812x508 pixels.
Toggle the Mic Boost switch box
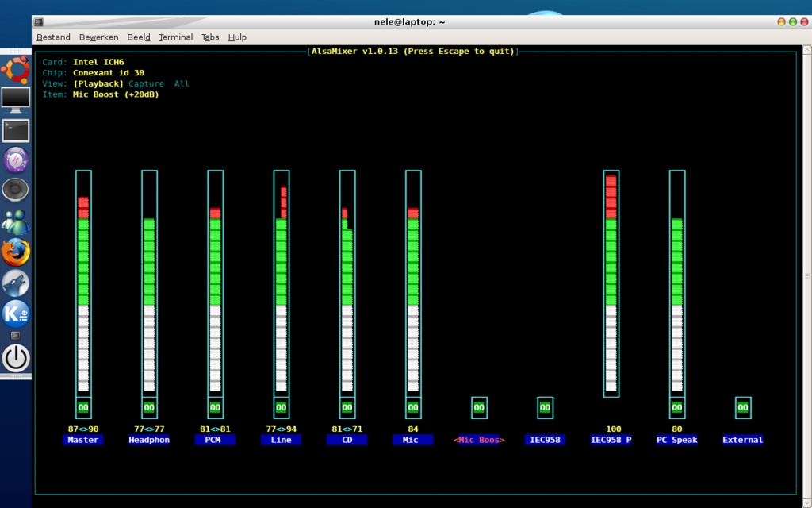pyautogui.click(x=479, y=407)
